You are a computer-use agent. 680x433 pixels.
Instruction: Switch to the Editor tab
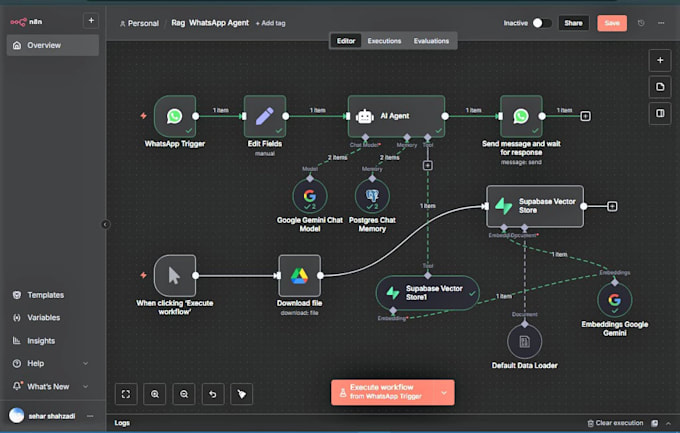tap(346, 41)
